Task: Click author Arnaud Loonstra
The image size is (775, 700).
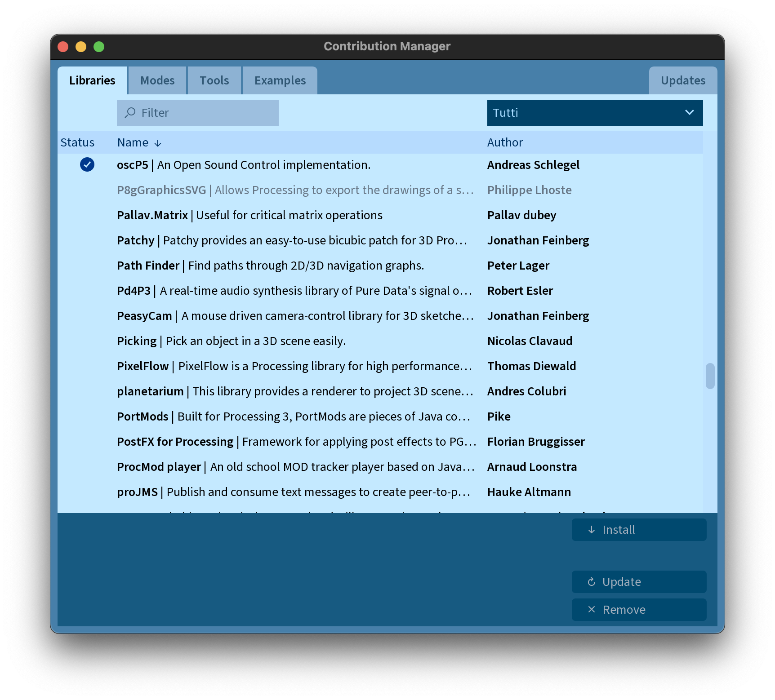Action: point(532,467)
